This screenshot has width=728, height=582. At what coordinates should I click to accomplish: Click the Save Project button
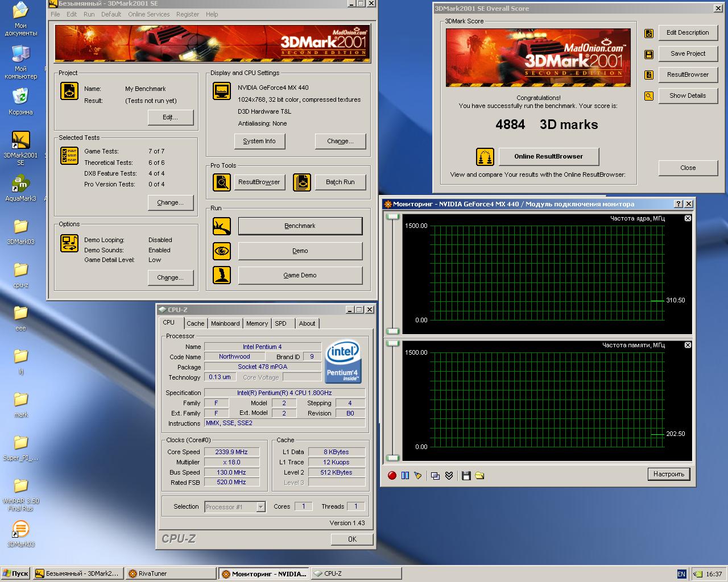688,54
